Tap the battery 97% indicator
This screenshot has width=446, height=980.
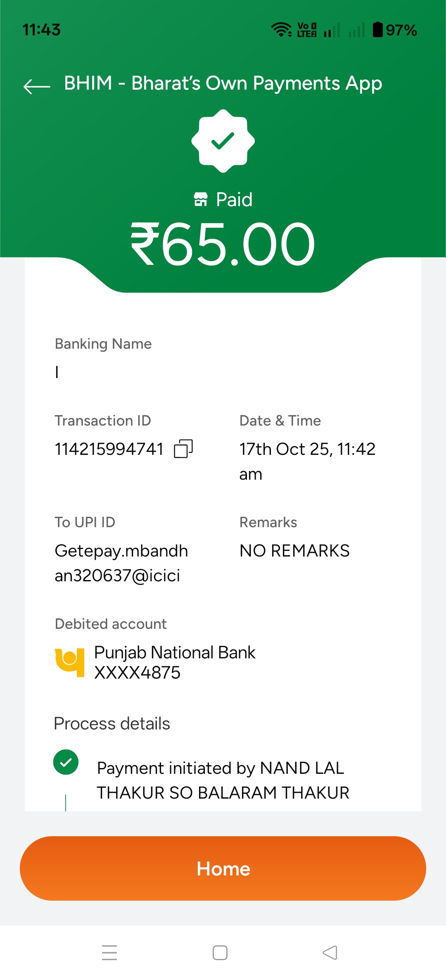[395, 30]
